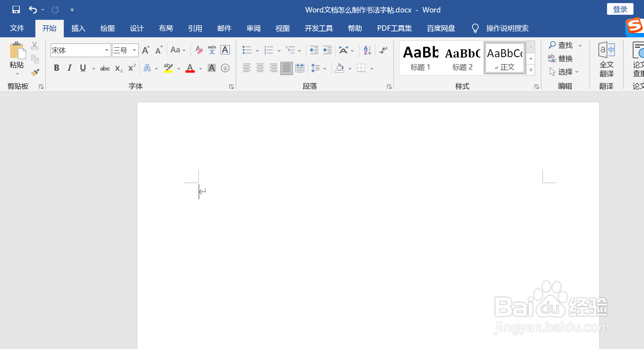
Task: Apply yellow text highlight color
Action: 168,68
